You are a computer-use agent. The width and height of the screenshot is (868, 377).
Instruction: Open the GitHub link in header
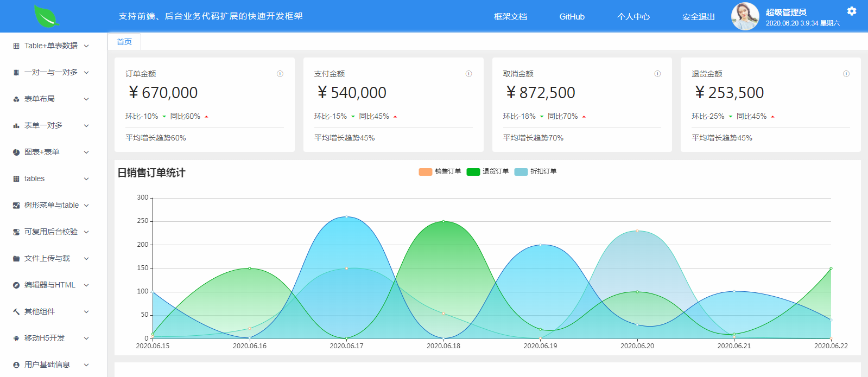pyautogui.click(x=572, y=17)
